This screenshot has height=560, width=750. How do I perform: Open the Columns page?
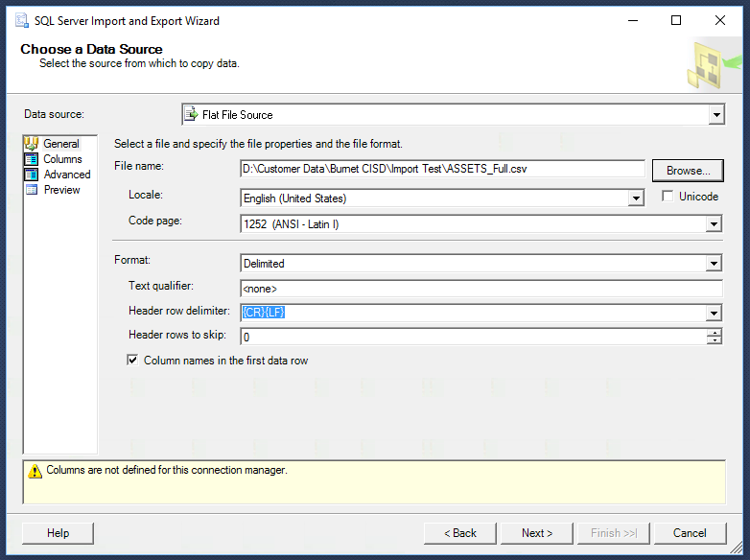62,159
